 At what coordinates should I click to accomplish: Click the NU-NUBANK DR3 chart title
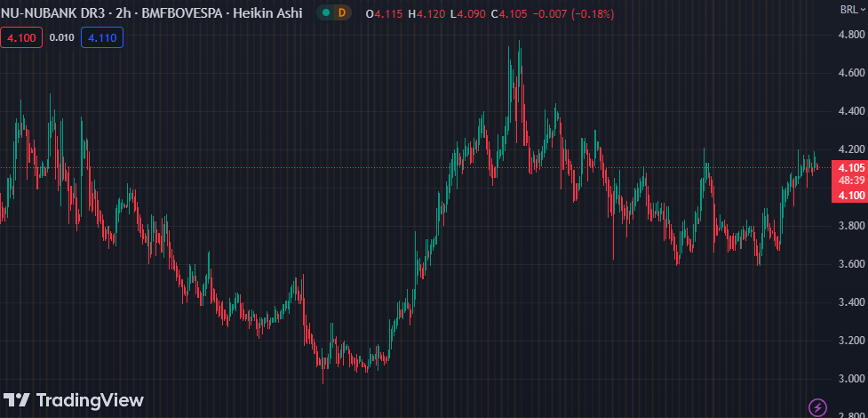52,13
